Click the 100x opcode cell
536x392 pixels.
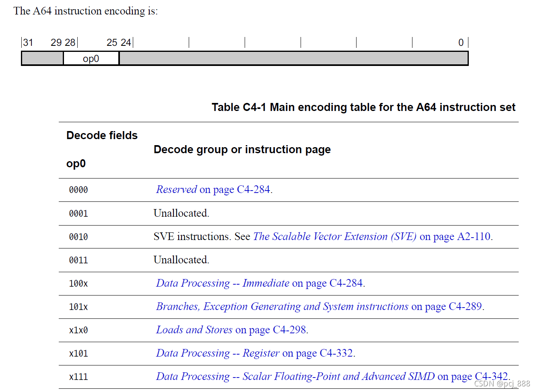[78, 283]
